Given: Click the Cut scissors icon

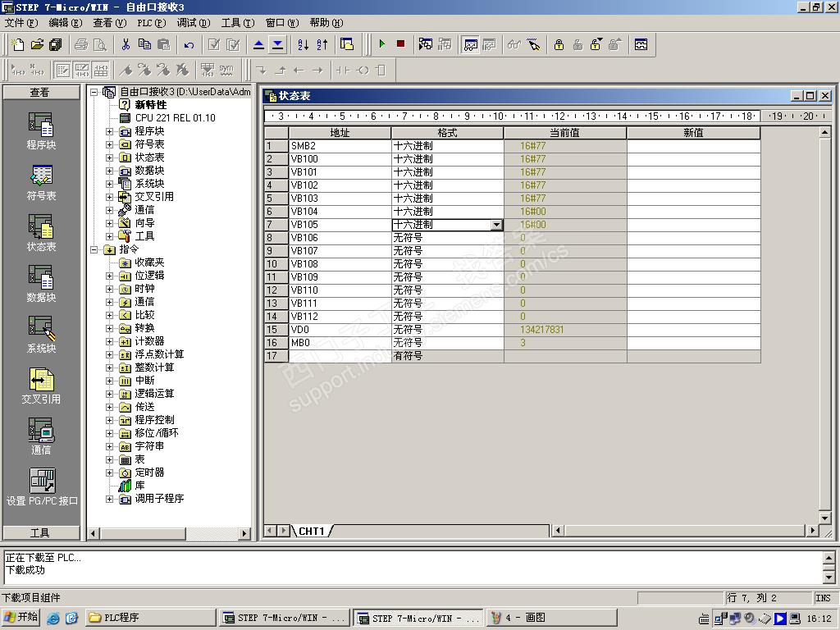Looking at the screenshot, I should coord(126,44).
